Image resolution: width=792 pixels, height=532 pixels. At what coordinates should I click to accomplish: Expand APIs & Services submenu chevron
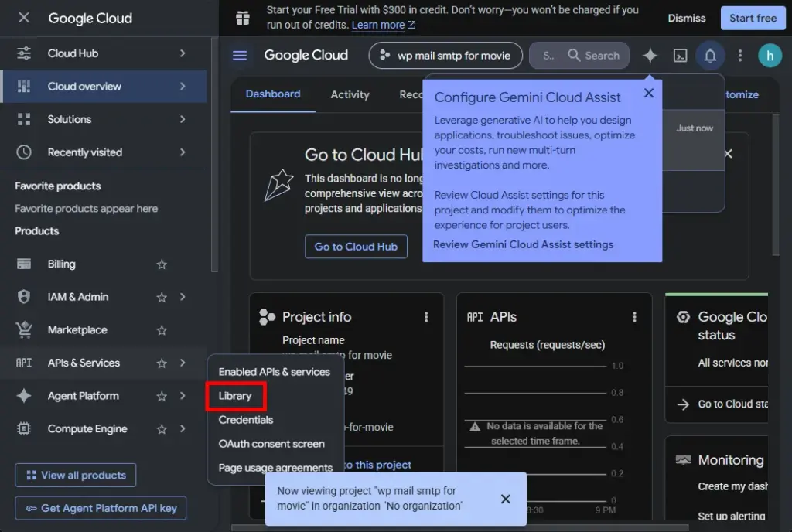coord(183,363)
